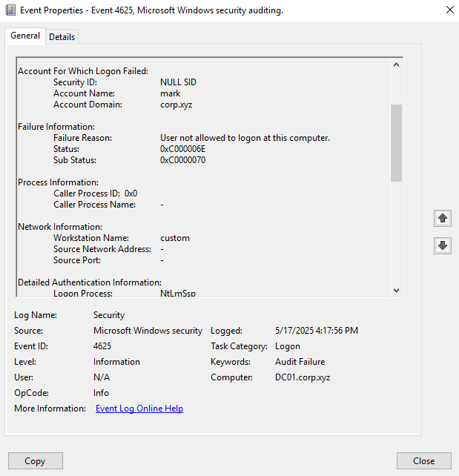This screenshot has width=459, height=476.
Task: Click the Event Properties title bar icon
Action: pos(10,10)
